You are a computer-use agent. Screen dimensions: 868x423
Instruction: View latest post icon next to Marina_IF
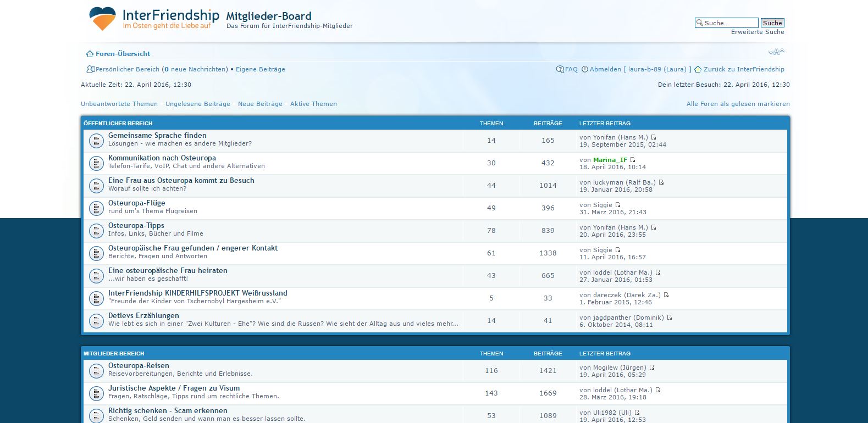pyautogui.click(x=633, y=160)
